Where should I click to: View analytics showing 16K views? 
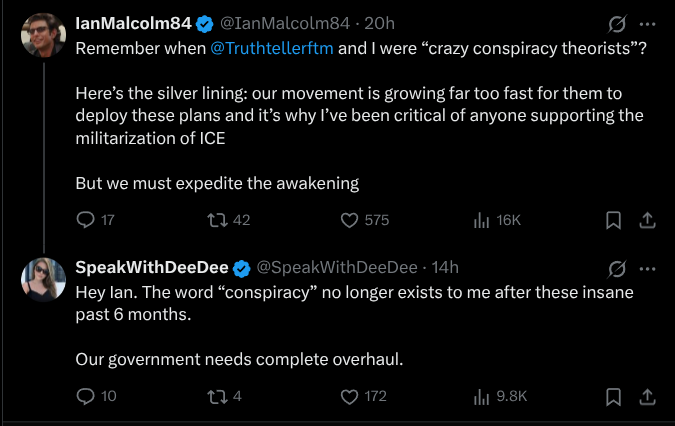[480, 220]
